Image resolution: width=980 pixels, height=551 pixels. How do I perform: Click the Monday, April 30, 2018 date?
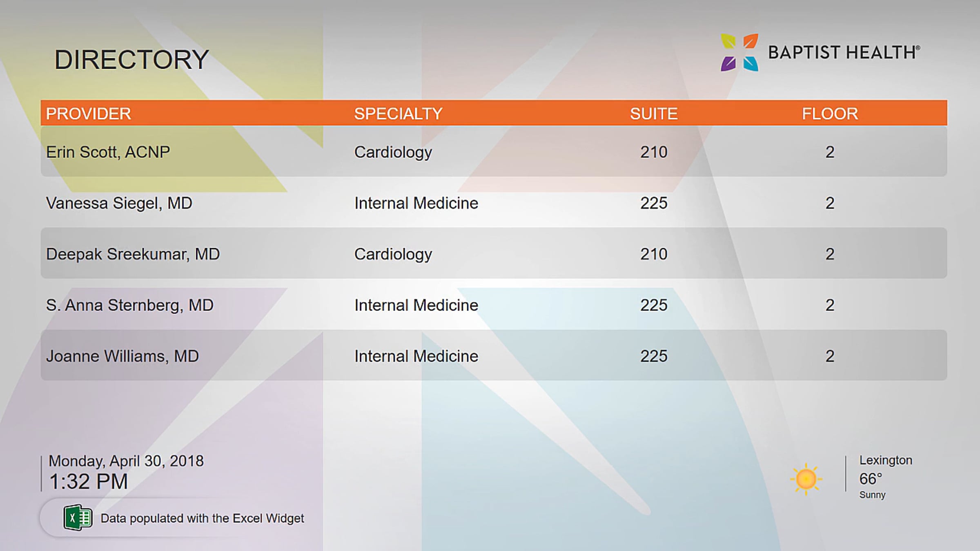tap(126, 461)
